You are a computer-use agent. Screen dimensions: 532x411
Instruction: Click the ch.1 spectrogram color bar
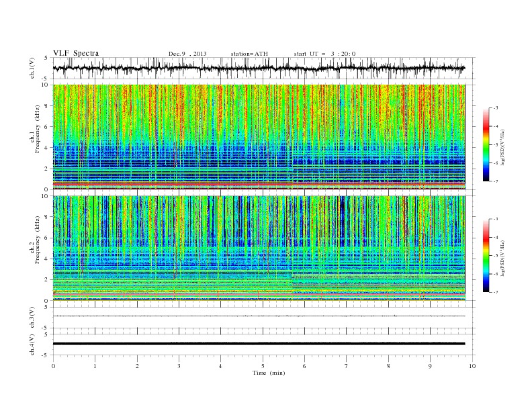pyautogui.click(x=486, y=145)
